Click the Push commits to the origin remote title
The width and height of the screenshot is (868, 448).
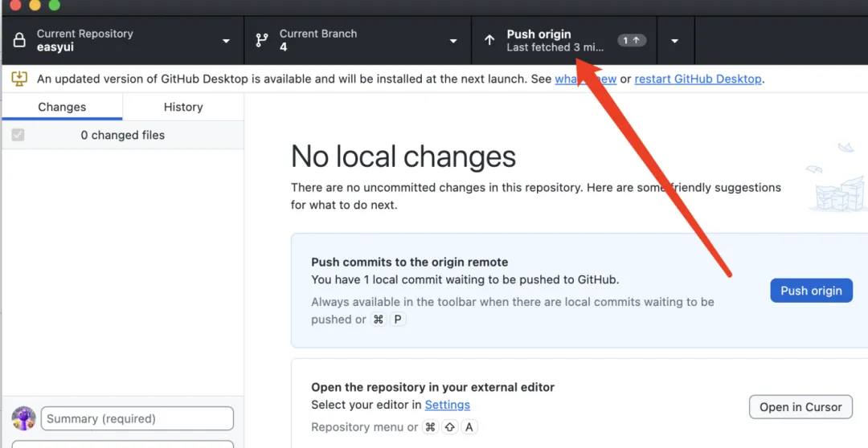click(410, 263)
